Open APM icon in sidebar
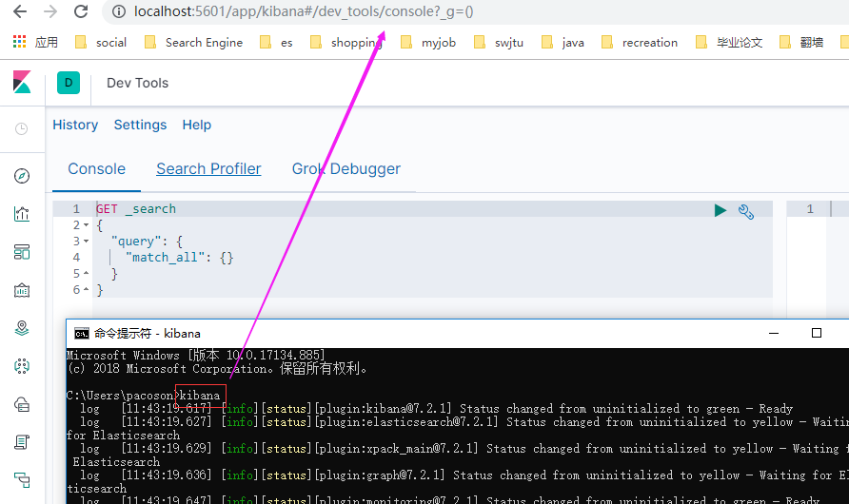Image resolution: width=849 pixels, height=504 pixels. pyautogui.click(x=22, y=480)
